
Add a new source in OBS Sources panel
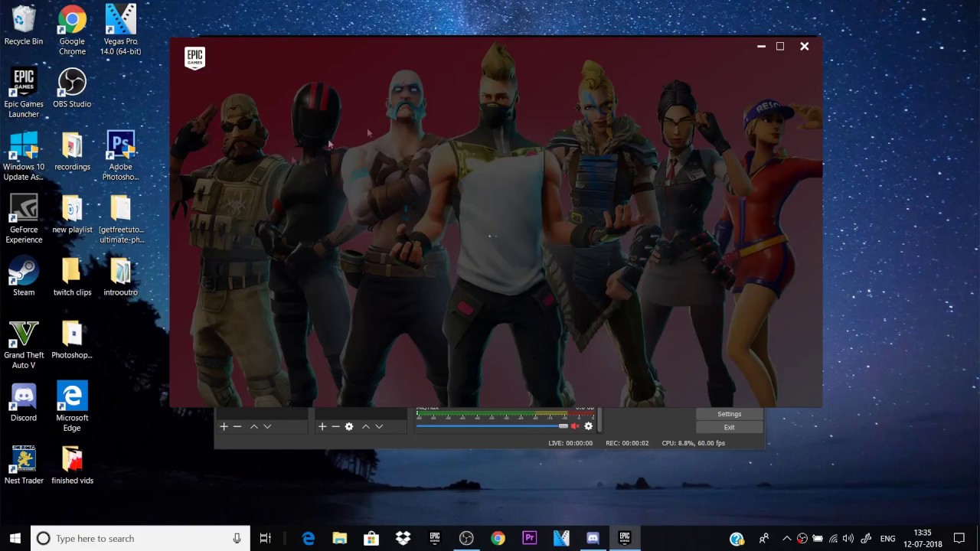point(322,426)
